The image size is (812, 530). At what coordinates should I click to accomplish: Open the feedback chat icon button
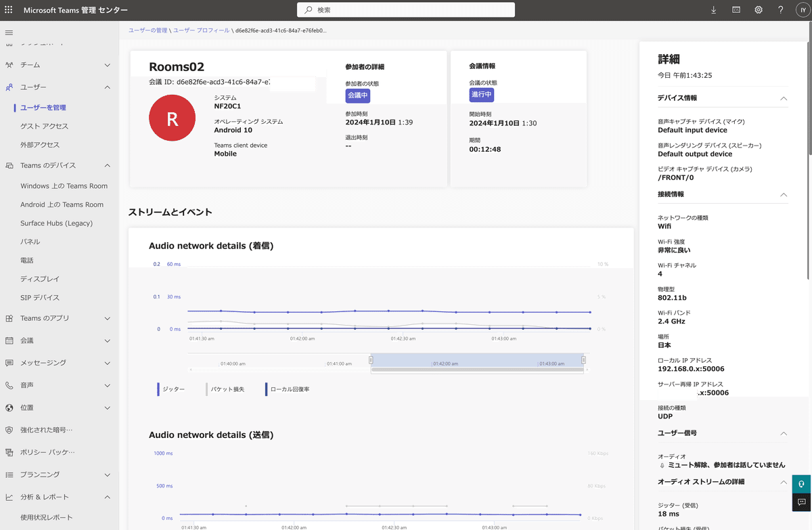click(x=802, y=502)
